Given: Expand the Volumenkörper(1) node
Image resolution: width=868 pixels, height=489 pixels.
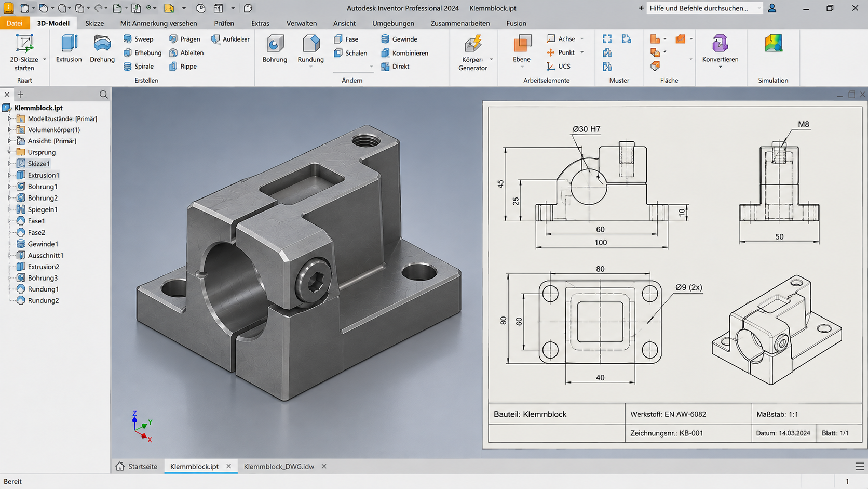Looking at the screenshot, I should 9,130.
